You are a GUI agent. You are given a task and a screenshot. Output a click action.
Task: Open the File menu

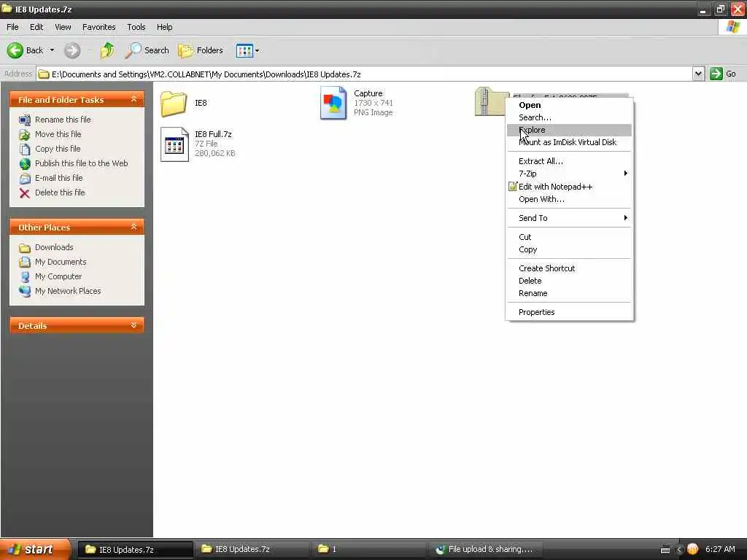tap(12, 27)
